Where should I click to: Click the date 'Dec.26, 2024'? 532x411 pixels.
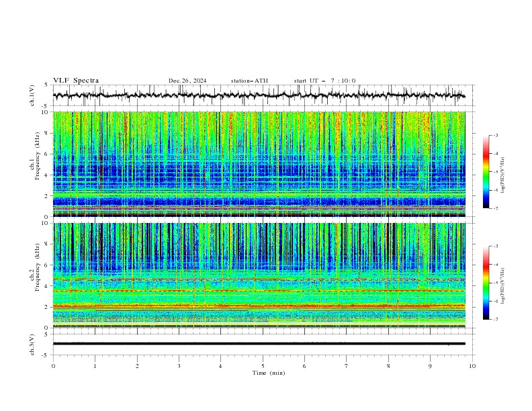pos(187,81)
